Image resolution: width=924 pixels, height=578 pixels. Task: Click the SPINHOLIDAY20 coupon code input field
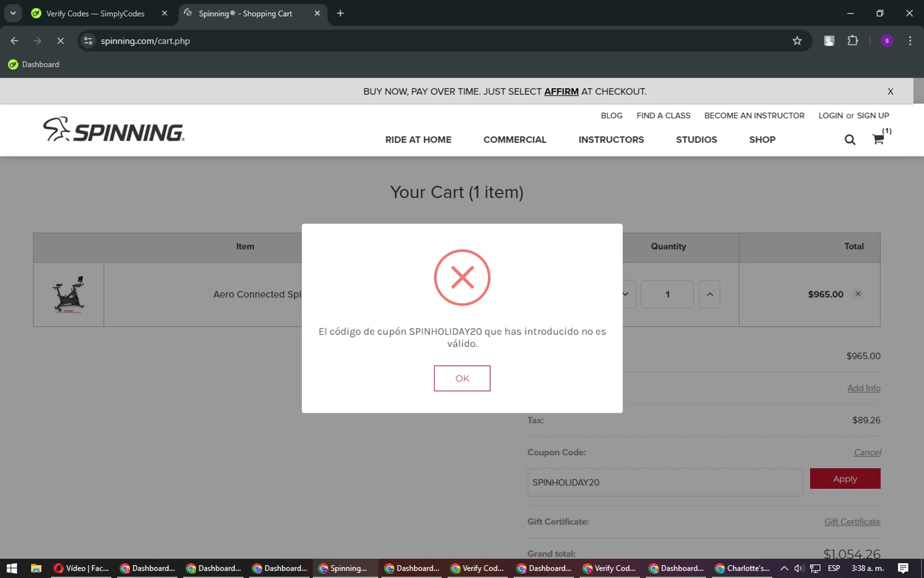[x=665, y=482]
